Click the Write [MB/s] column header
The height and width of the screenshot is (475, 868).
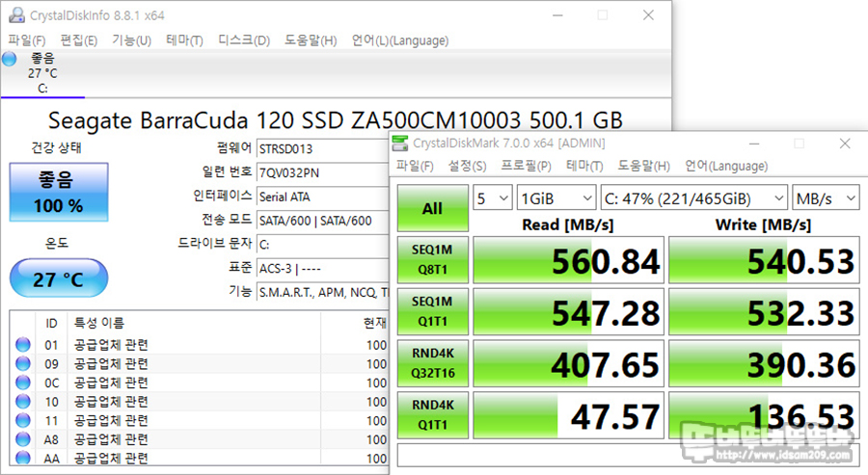(x=764, y=224)
